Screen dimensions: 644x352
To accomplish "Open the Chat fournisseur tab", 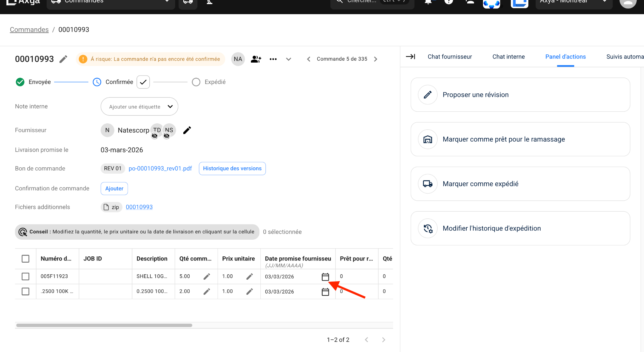I will pyautogui.click(x=449, y=57).
